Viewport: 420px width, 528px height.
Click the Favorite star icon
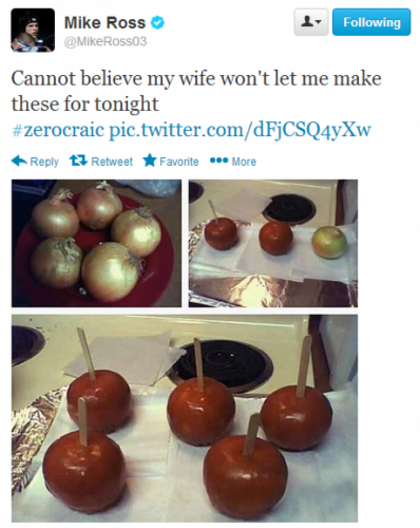pyautogui.click(x=149, y=160)
